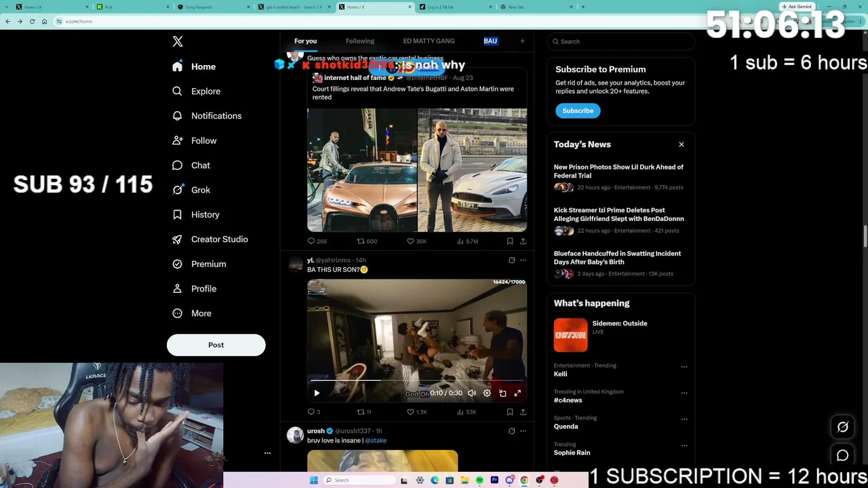The image size is (868, 488).
Task: Open more options for Kelli trend
Action: pos(684,367)
